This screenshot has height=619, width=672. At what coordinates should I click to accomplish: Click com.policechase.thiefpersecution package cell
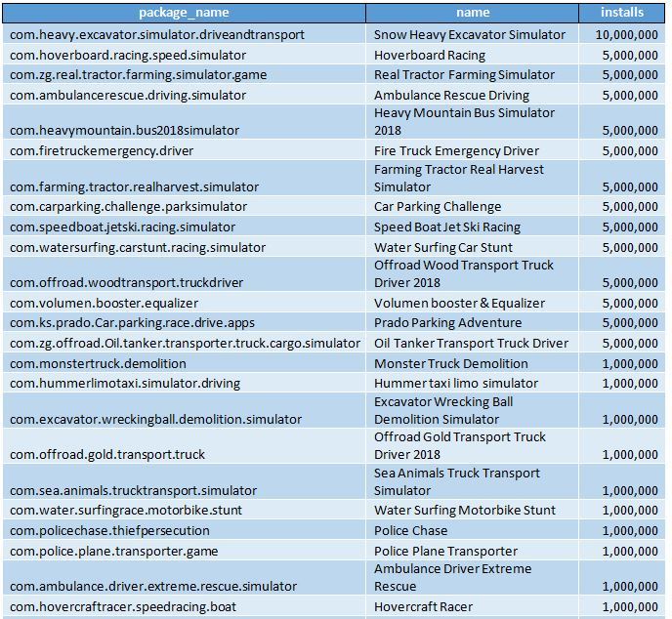coord(184,530)
